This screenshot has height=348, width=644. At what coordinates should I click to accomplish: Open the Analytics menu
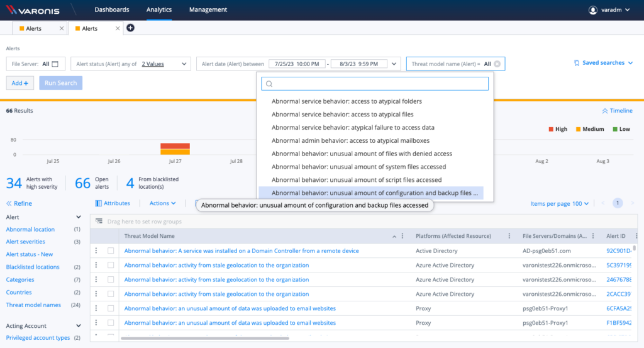159,9
